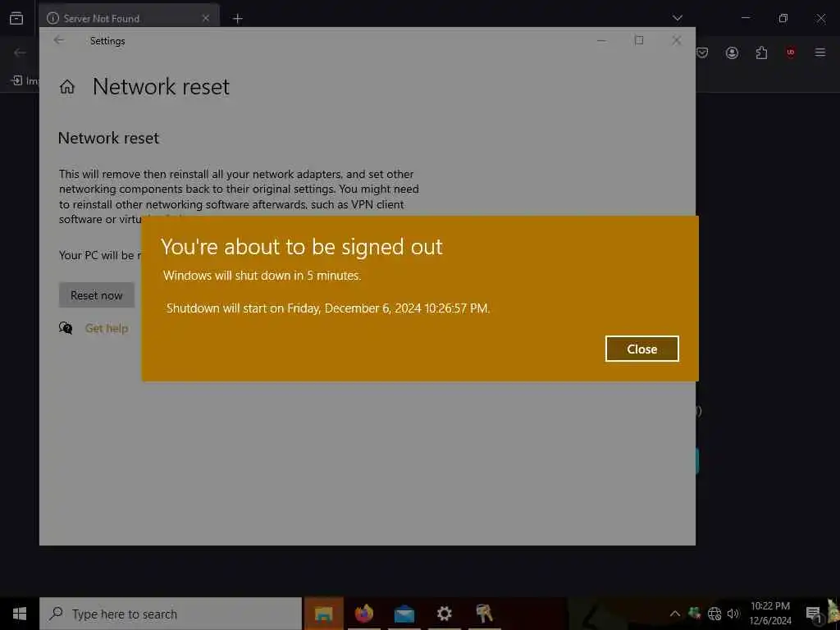
Task: Open the taskbar clock and date
Action: (770, 614)
